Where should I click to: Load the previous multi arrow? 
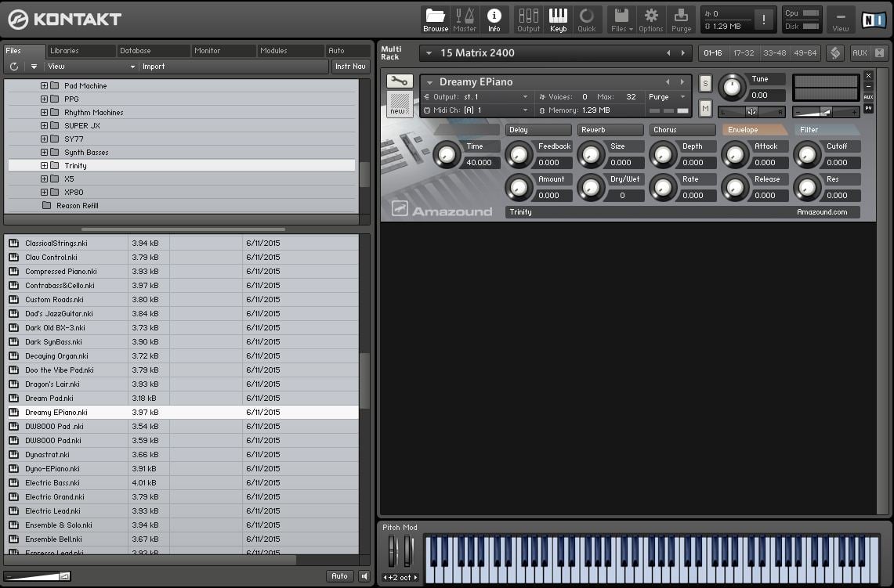668,53
